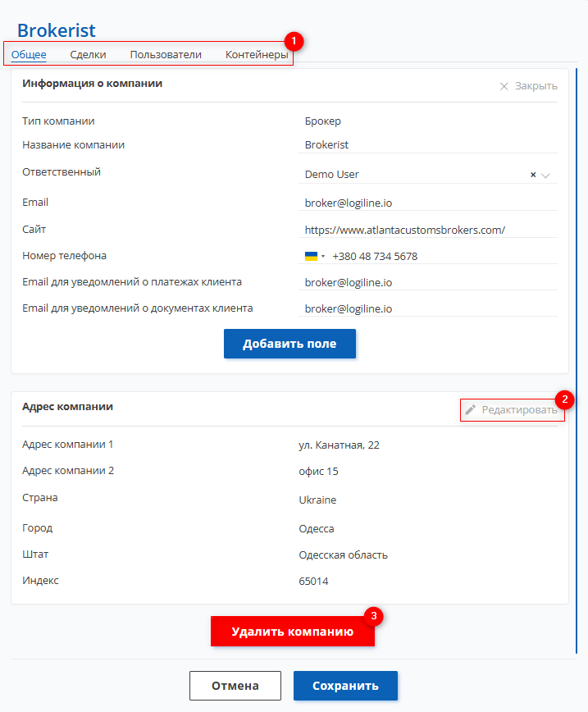
Task: Click the pencil icon next to Редактировать
Action: [x=471, y=409]
